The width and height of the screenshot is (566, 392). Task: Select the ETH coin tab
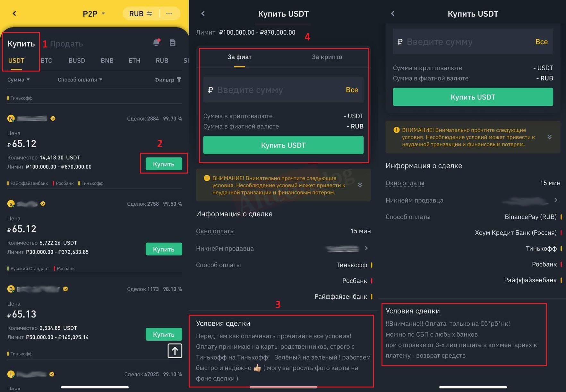pyautogui.click(x=134, y=61)
